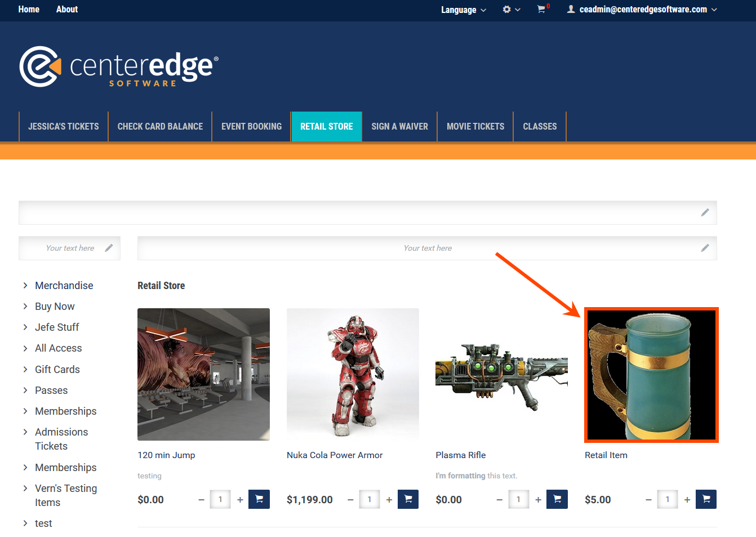756x537 pixels.
Task: Increase quantity for Retail Item
Action: click(687, 500)
